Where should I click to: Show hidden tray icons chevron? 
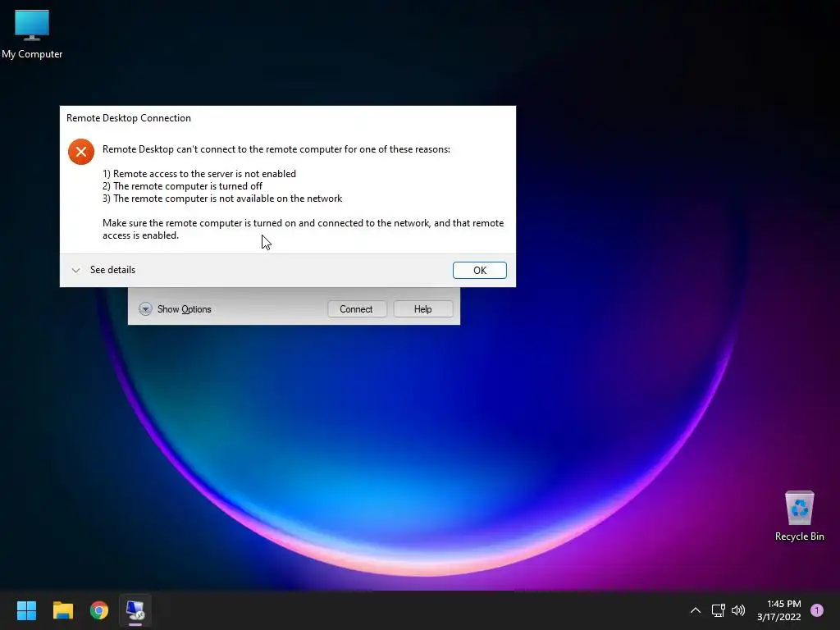point(696,610)
